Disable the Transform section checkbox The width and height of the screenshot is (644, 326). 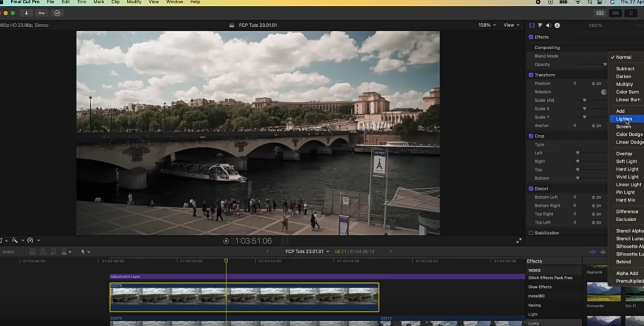(x=531, y=75)
